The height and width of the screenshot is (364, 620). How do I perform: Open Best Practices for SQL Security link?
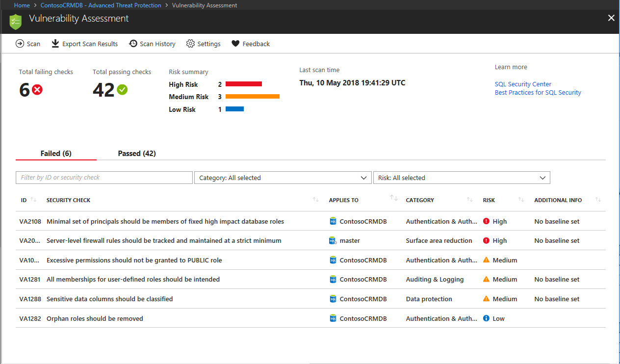(538, 93)
